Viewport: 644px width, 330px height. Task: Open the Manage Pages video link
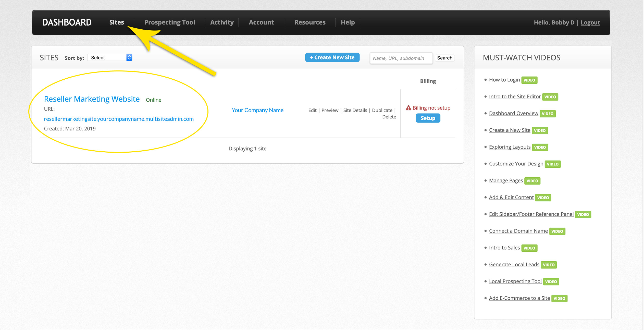pyautogui.click(x=506, y=181)
